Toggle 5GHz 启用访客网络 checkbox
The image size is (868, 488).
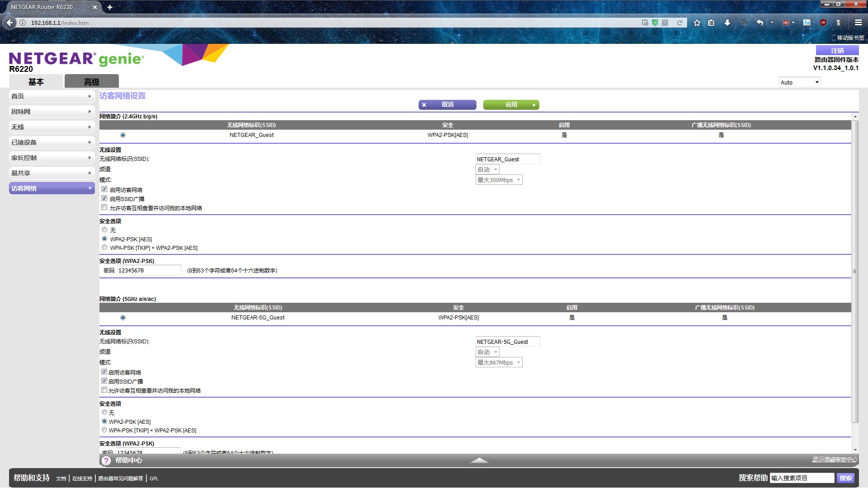[x=104, y=372]
